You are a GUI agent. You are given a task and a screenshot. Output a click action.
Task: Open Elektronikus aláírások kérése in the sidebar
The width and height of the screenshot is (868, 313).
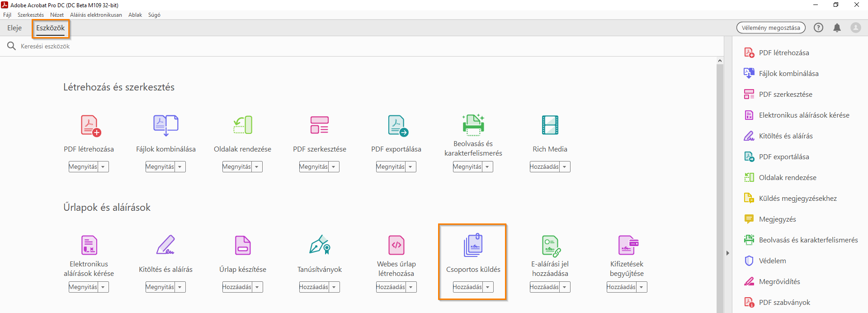click(x=797, y=115)
